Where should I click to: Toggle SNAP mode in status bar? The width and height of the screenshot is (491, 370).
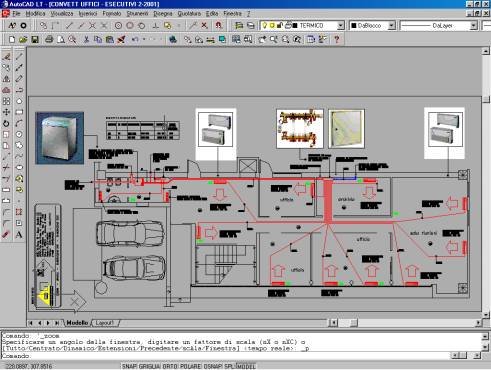[x=129, y=366]
